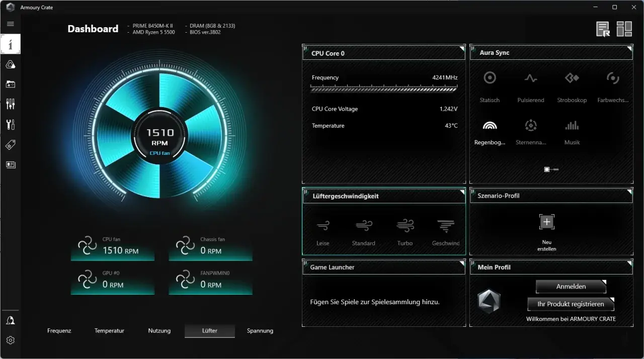Click the Dashboard title heading
The width and height of the screenshot is (644, 359).
93,29
